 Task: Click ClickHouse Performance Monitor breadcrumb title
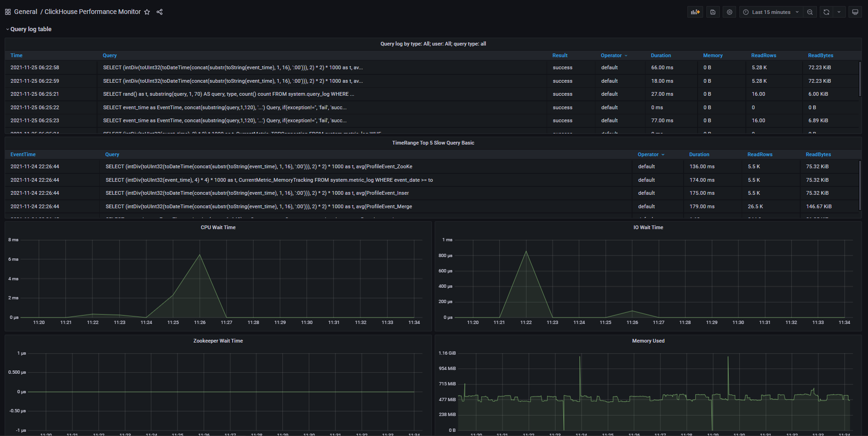tap(92, 12)
